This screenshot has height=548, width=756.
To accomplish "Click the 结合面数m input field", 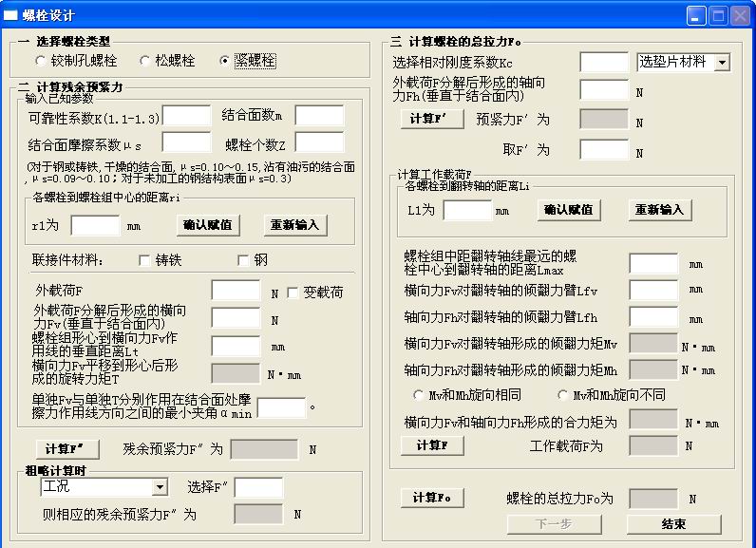I will 320,116.
